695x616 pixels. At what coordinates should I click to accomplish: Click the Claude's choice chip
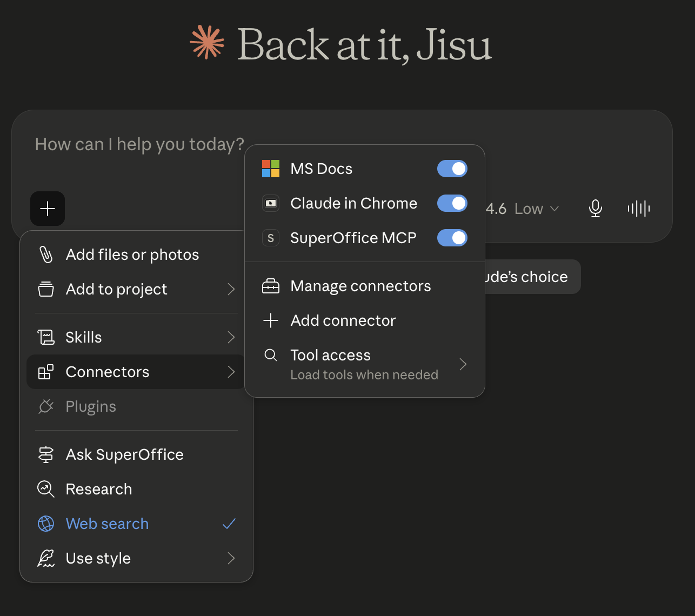[x=532, y=277]
